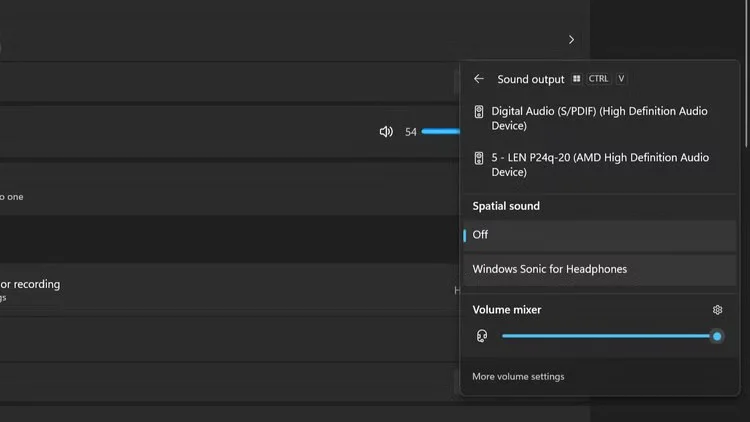The image size is (750, 422).
Task: Click the S/PDIF device speaker icon
Action: (x=478, y=111)
